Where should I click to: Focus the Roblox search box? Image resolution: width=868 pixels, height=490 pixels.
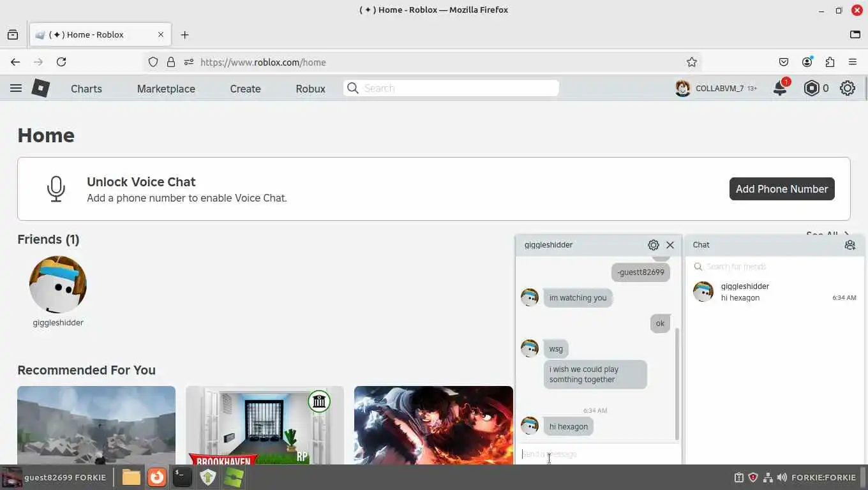[x=451, y=88]
